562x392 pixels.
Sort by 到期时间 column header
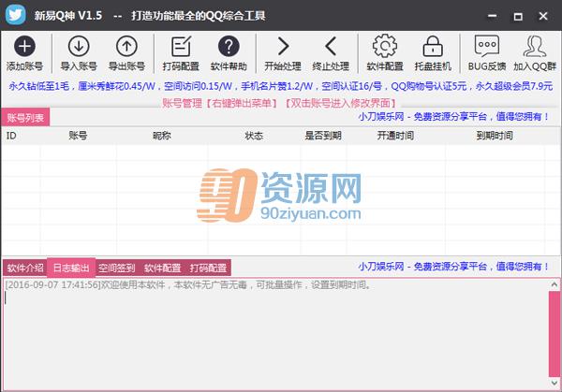pyautogui.click(x=495, y=136)
